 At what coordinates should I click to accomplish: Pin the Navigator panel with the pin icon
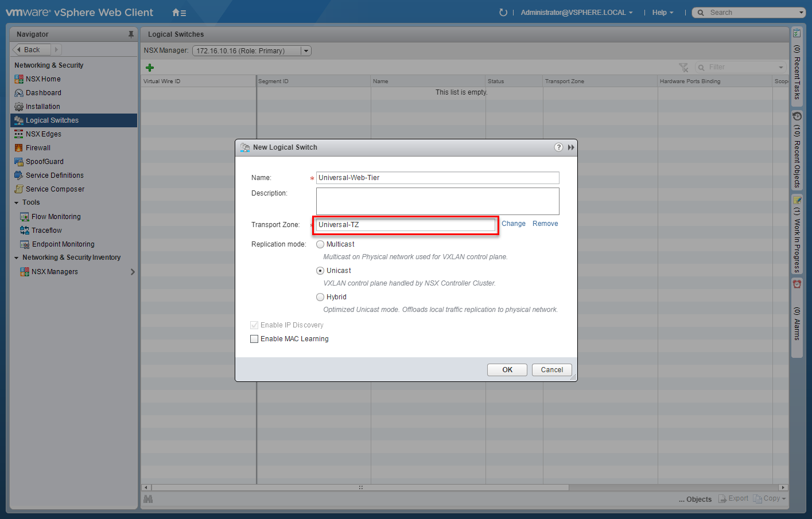pos(131,34)
